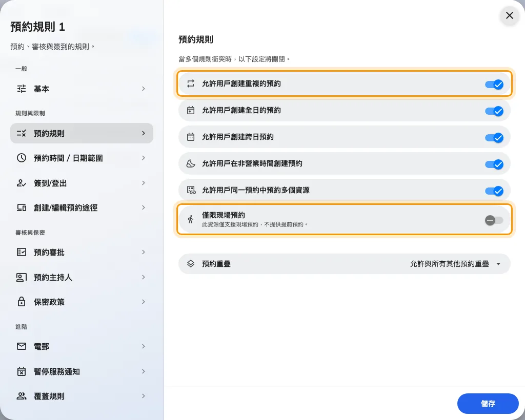Click the repeat icon on 允許用戶創建重複的預約 row
The height and width of the screenshot is (420, 525).
(191, 83)
